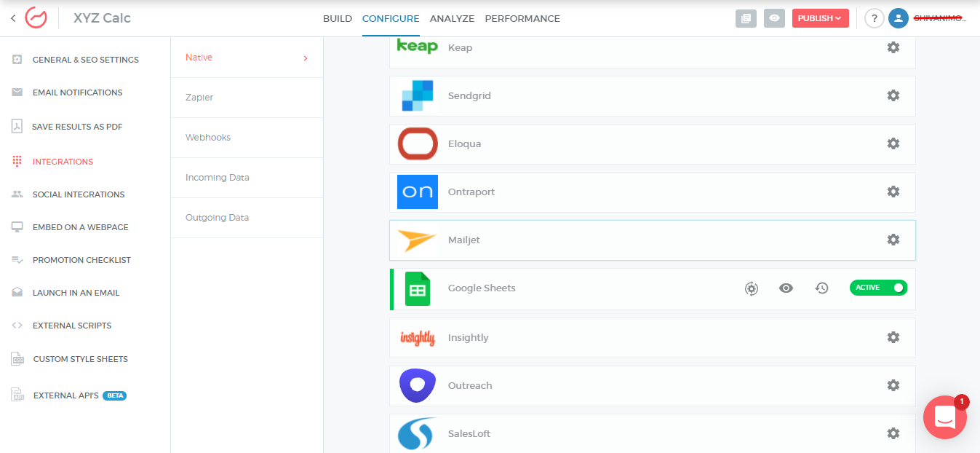The width and height of the screenshot is (980, 453).
Task: Click the XYZ Calc title
Action: pos(102,18)
